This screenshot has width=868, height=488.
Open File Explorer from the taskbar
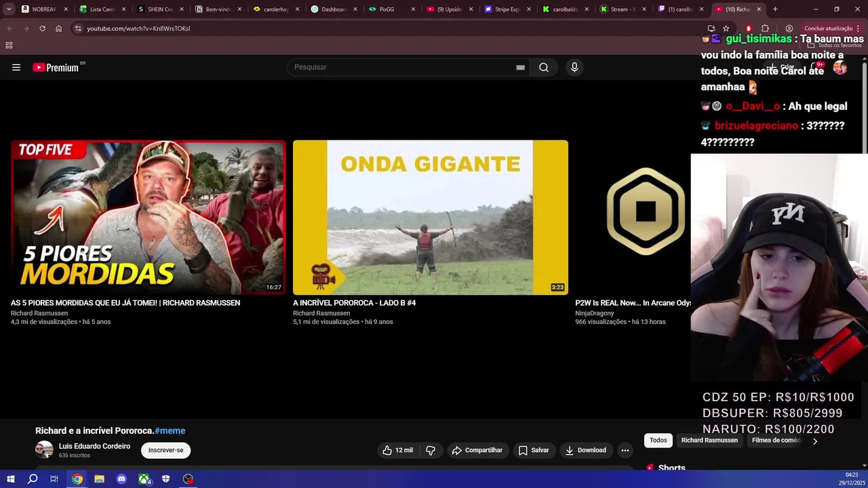99,479
